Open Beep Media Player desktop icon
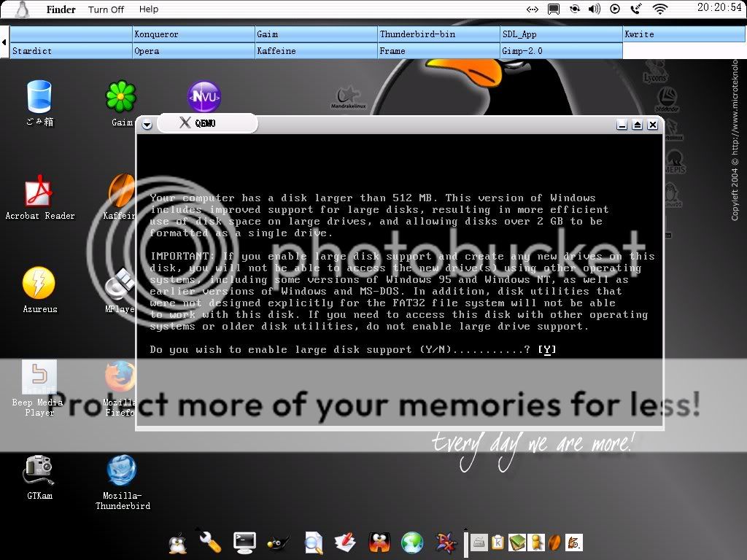747x560 pixels. pyautogui.click(x=39, y=376)
